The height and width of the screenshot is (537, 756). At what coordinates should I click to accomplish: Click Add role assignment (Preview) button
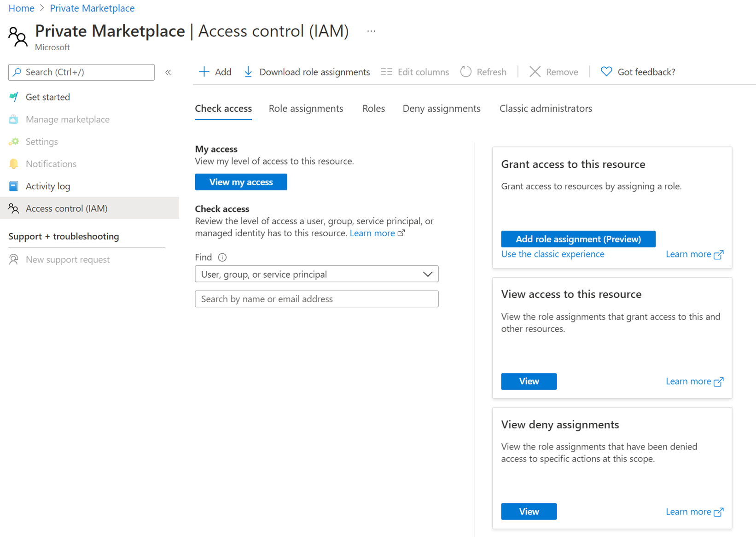coord(578,239)
